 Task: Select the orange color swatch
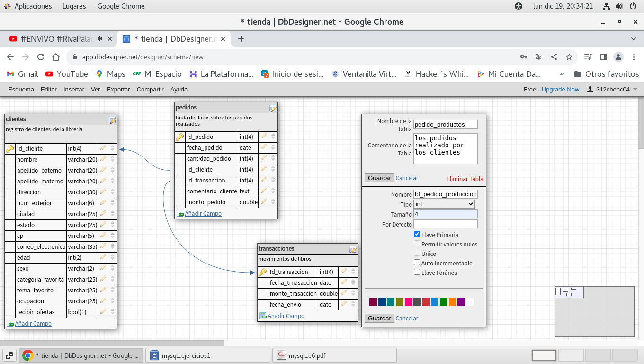tap(452, 302)
